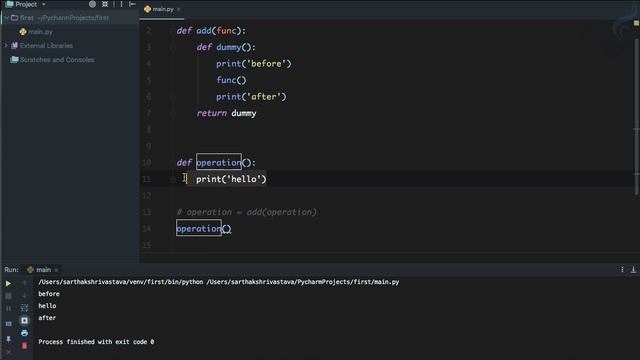Click "print('before')" on line 4
The width and height of the screenshot is (640, 360).
pyautogui.click(x=253, y=64)
